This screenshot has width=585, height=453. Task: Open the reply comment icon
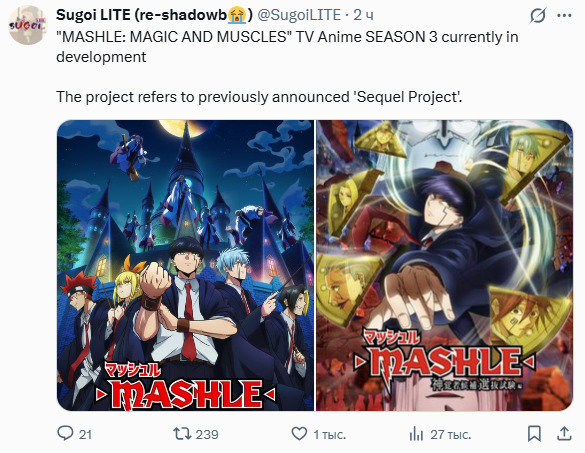(x=65, y=434)
